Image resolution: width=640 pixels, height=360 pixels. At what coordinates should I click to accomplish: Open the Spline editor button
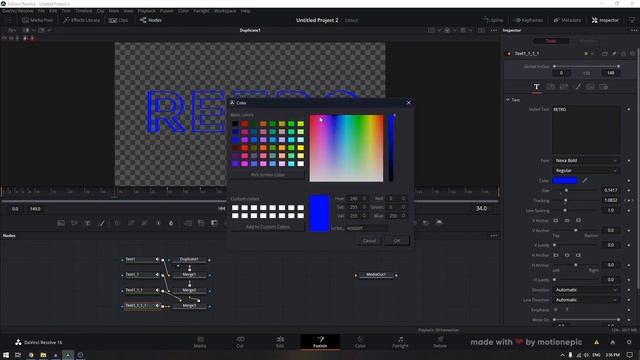point(493,20)
